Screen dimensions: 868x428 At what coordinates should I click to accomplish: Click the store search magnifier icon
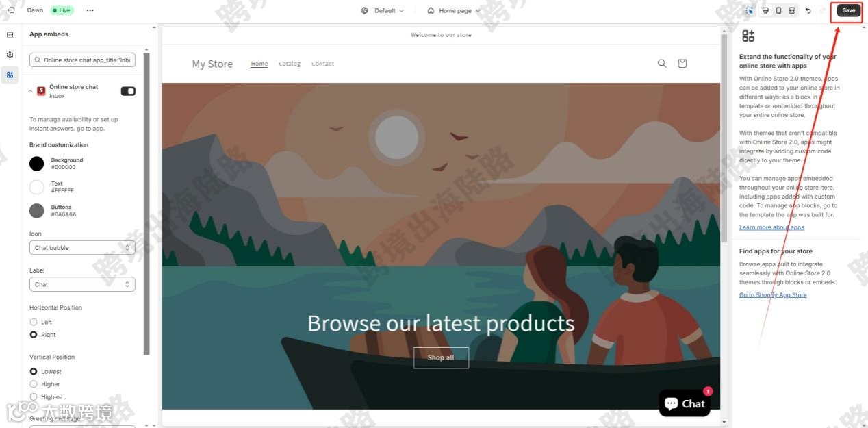click(662, 63)
